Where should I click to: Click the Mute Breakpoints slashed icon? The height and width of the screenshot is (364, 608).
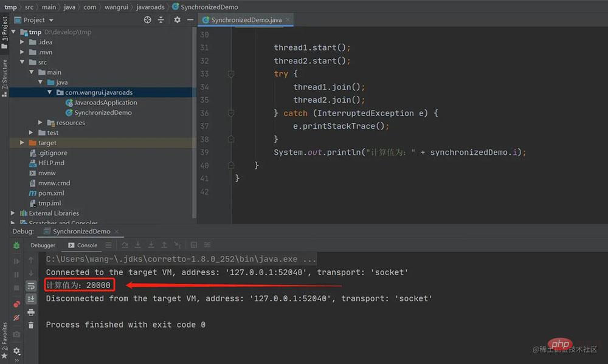tap(16, 318)
